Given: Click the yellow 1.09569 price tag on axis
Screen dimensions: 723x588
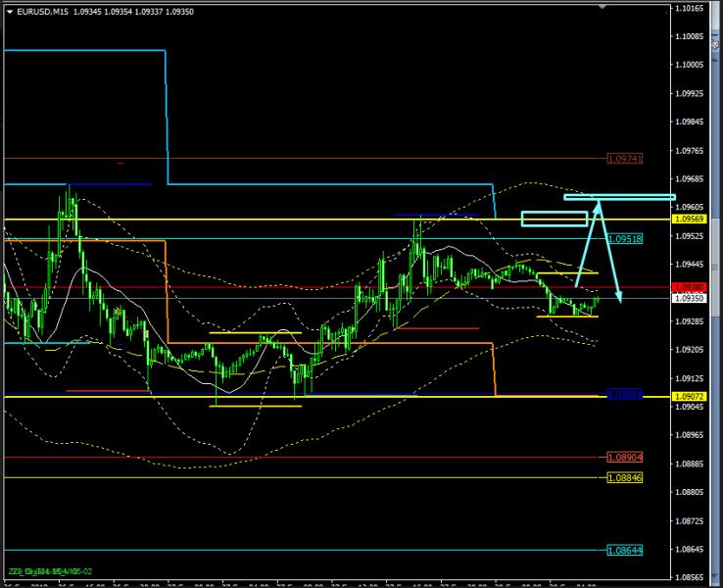Looking at the screenshot, I should pyautogui.click(x=689, y=220).
